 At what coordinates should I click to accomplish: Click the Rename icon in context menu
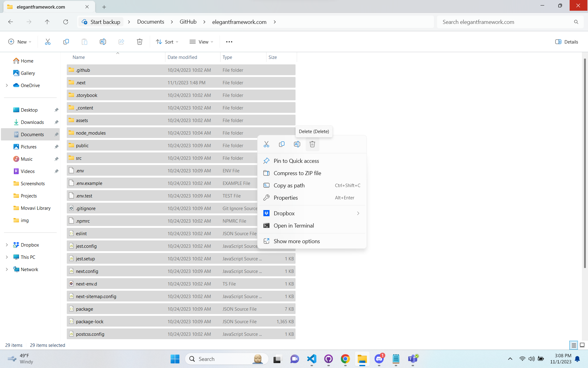297,144
